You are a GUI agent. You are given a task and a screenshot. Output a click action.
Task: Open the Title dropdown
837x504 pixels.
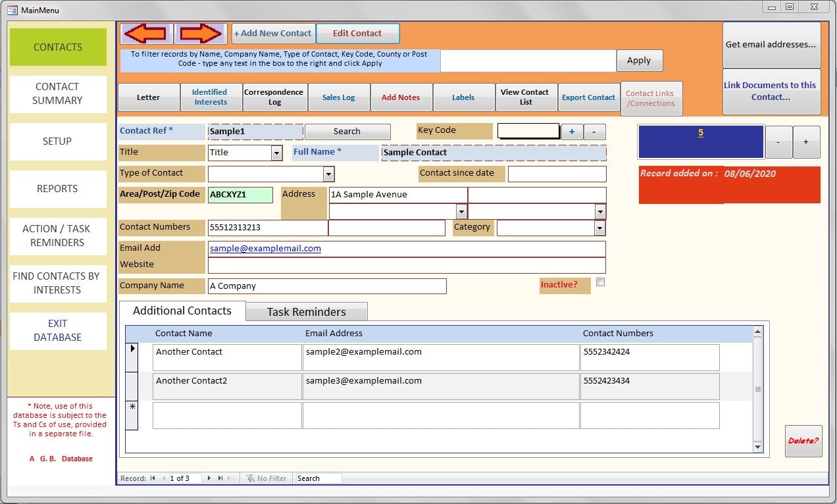276,153
